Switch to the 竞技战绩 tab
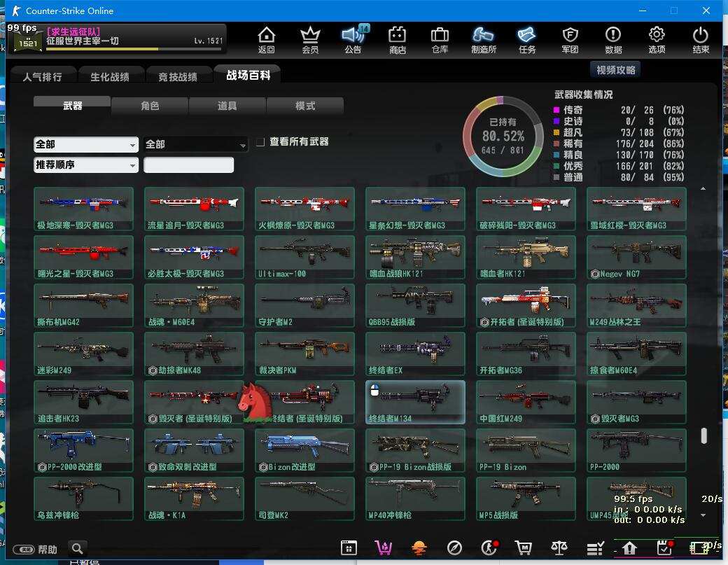Screen dimensions: 728x565 [178, 76]
